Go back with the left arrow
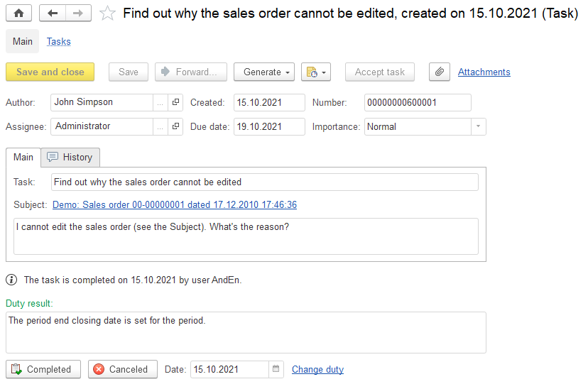 click(53, 13)
